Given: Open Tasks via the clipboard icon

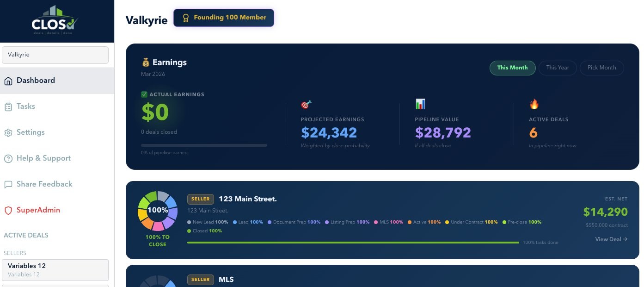Looking at the screenshot, I should pos(8,106).
